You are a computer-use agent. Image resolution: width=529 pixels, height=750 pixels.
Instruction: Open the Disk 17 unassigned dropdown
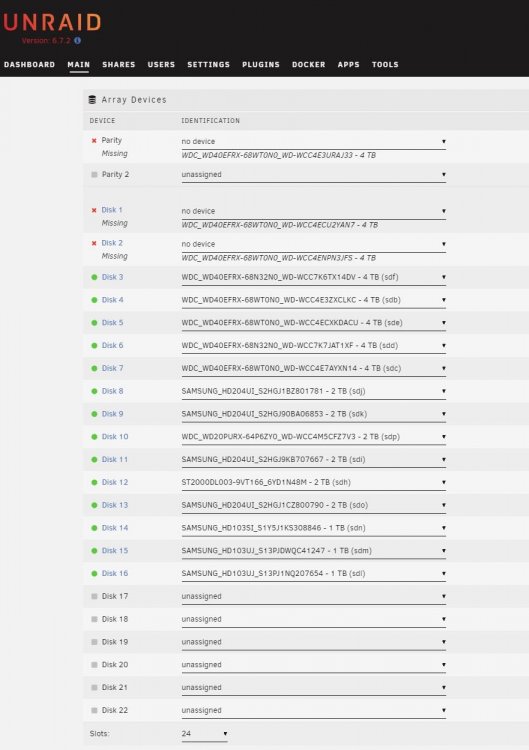(313, 596)
